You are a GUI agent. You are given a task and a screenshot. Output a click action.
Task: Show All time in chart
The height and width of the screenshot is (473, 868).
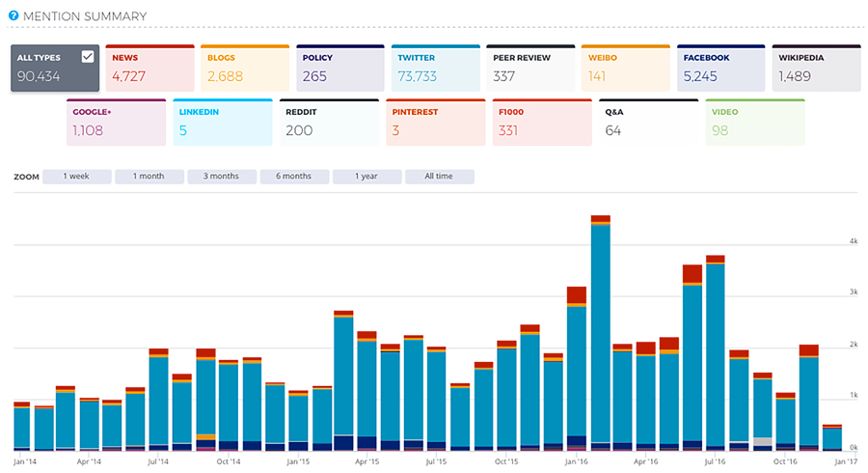point(439,177)
